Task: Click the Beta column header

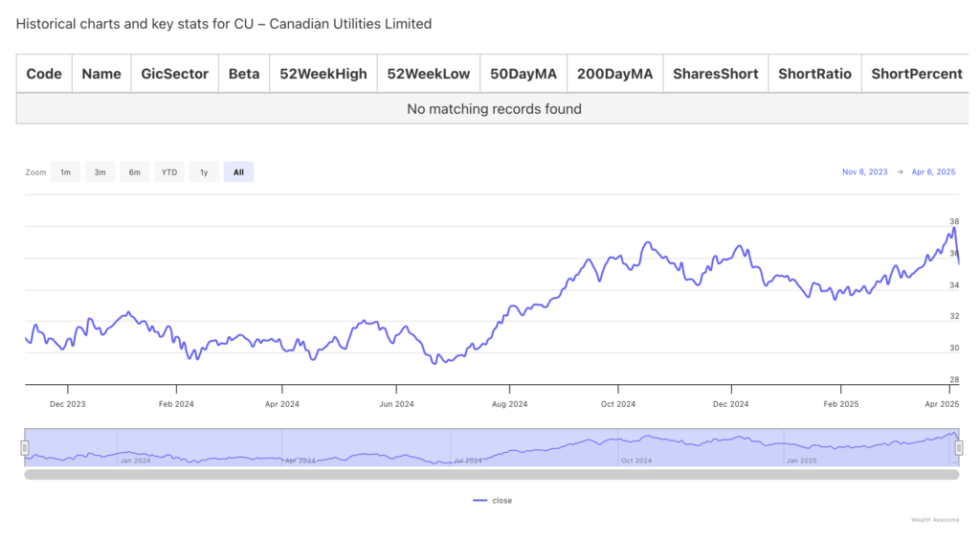Action: coord(244,74)
